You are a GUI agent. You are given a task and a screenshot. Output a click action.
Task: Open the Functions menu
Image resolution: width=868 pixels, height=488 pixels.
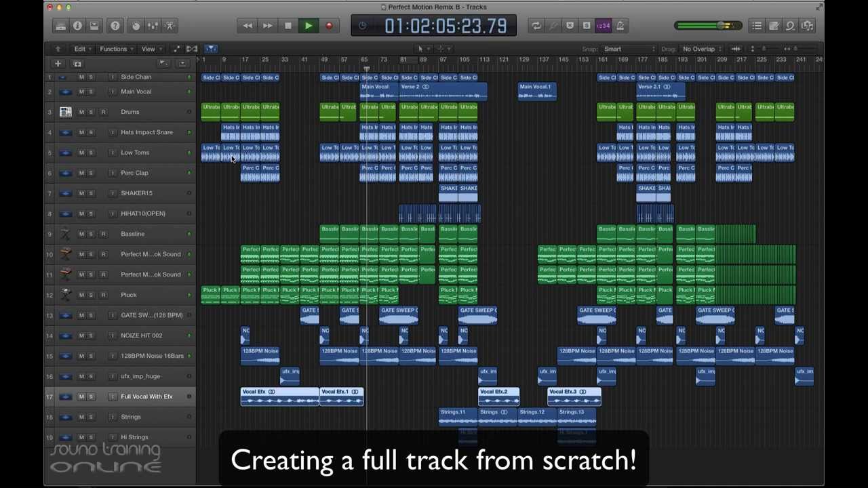[x=116, y=49]
